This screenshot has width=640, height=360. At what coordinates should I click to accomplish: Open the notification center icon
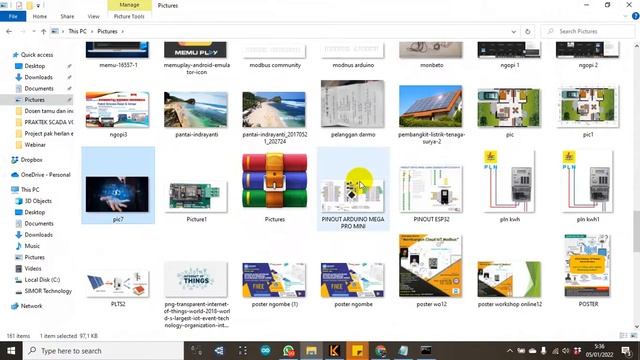tap(627, 351)
